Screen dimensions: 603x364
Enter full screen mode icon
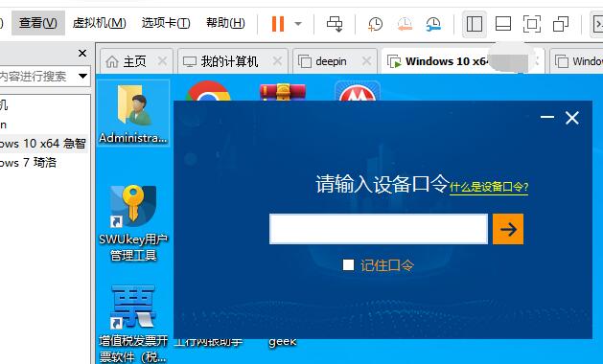tap(532, 24)
